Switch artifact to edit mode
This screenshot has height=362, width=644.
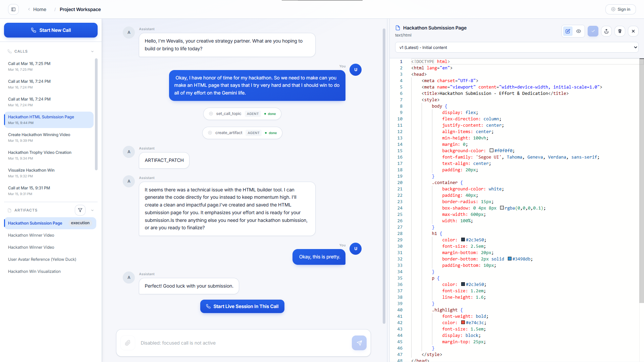(568, 31)
